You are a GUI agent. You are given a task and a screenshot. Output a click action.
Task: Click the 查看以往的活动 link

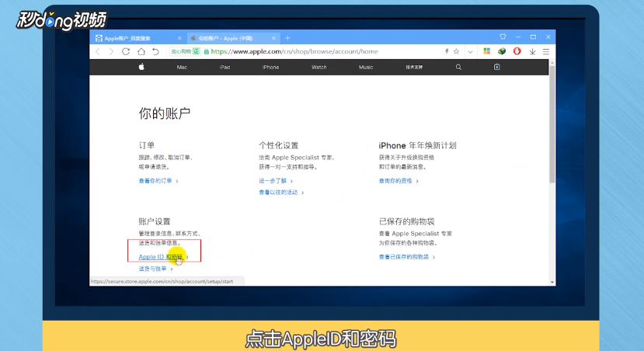click(x=281, y=192)
